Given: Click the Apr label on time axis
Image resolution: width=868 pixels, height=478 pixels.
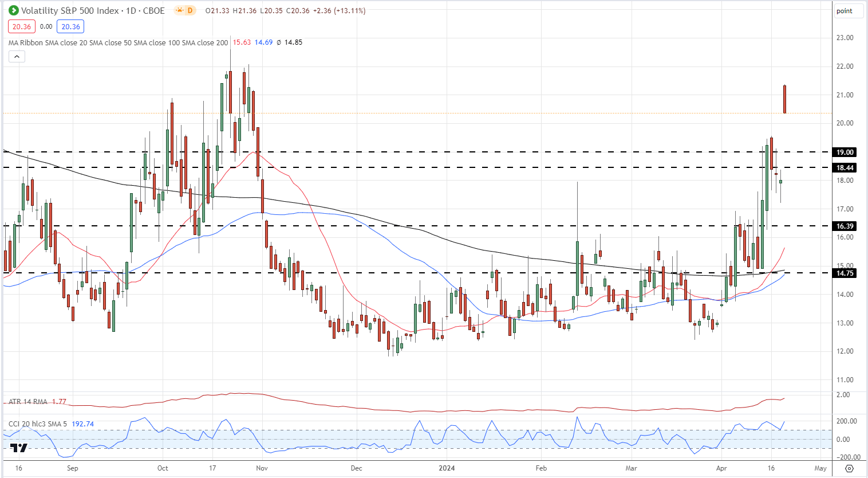Looking at the screenshot, I should tap(721, 468).
